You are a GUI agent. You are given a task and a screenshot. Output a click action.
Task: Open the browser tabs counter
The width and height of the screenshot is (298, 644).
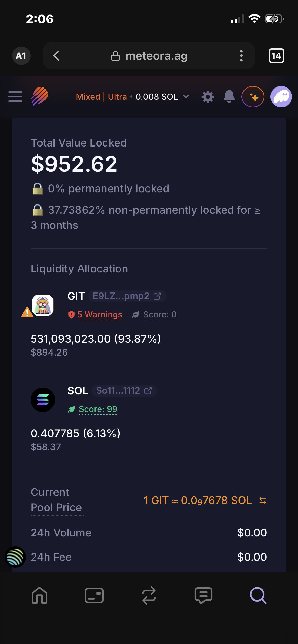point(276,56)
